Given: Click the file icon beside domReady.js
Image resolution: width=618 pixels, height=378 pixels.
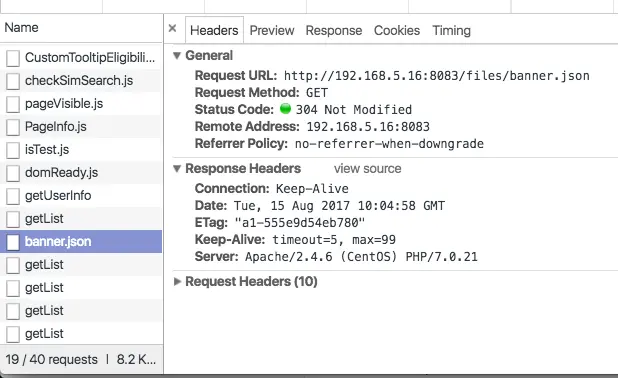Looking at the screenshot, I should click(13, 173).
